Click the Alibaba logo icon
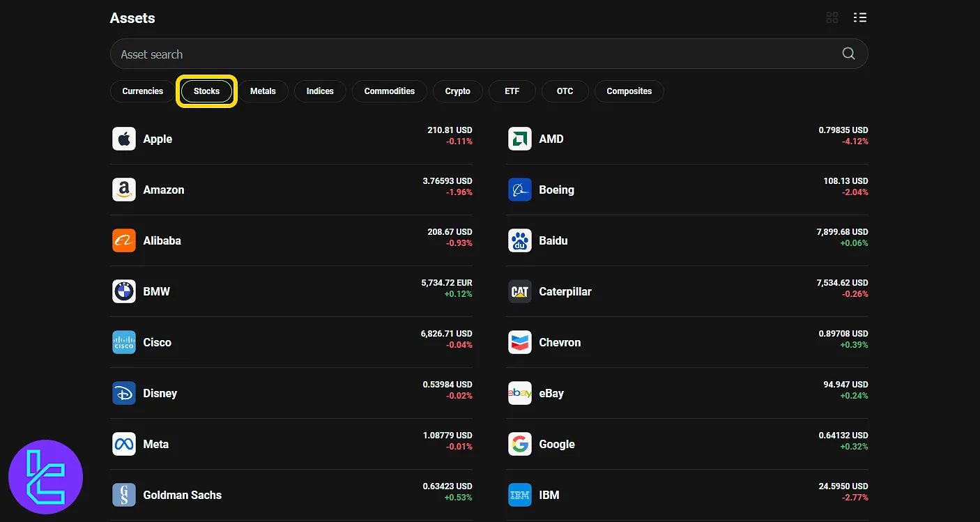980x522 pixels. 124,240
